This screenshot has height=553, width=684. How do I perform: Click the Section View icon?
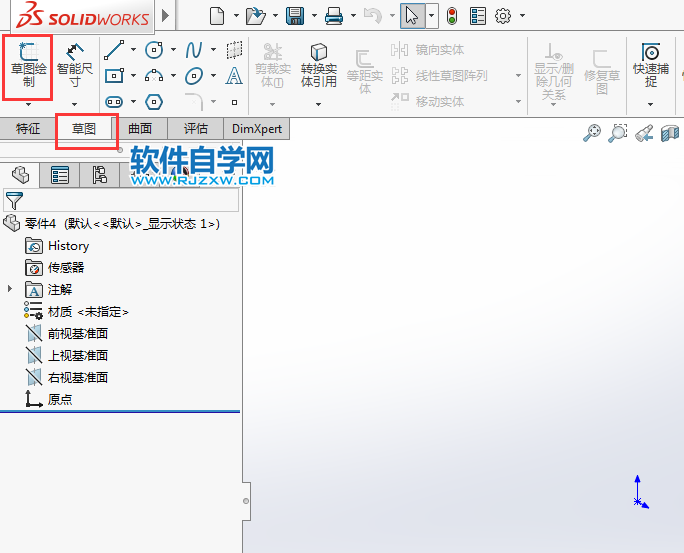click(670, 133)
